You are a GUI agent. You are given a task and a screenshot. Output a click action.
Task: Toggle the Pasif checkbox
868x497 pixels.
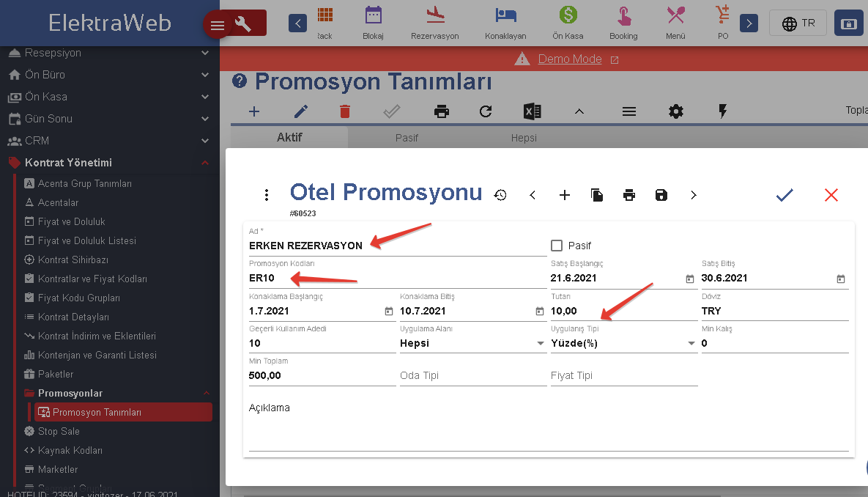(x=557, y=246)
